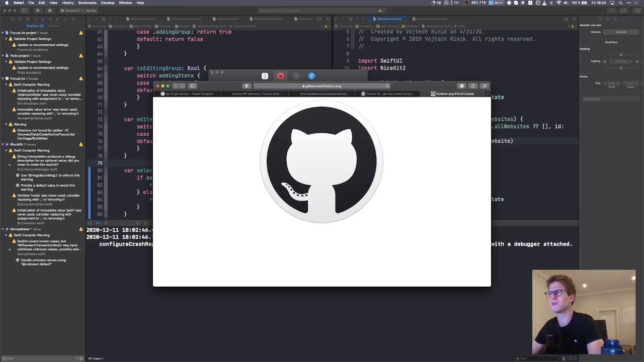Open Xcode project navigator folder icon
This screenshot has height=362, width=644.
[13, 19]
